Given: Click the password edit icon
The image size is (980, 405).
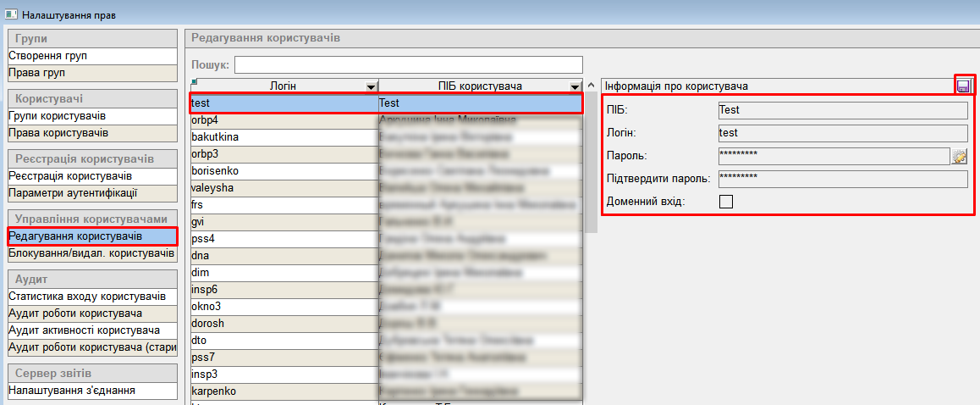Looking at the screenshot, I should 959,156.
